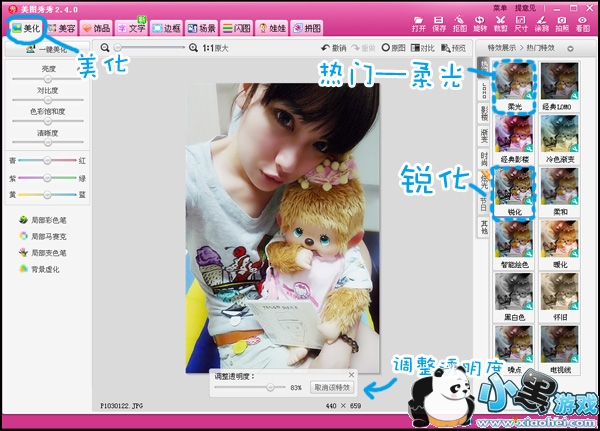This screenshot has height=431, width=600.
Task: Switch to the 娃娃 tab
Action: (x=272, y=28)
